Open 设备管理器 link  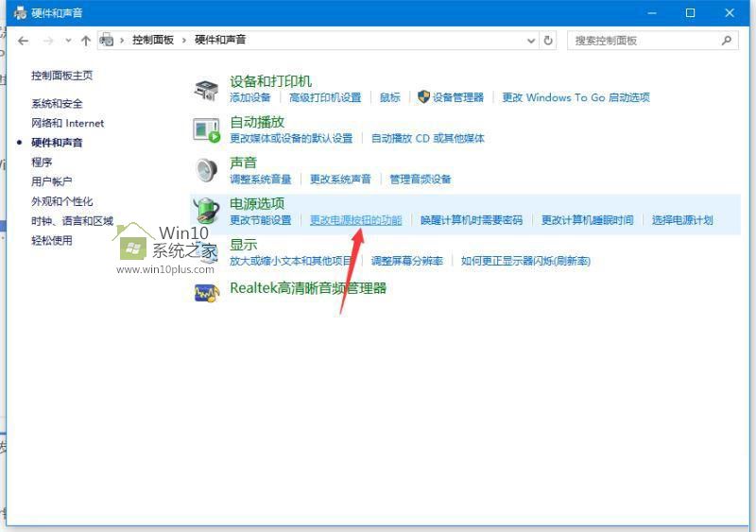457,97
